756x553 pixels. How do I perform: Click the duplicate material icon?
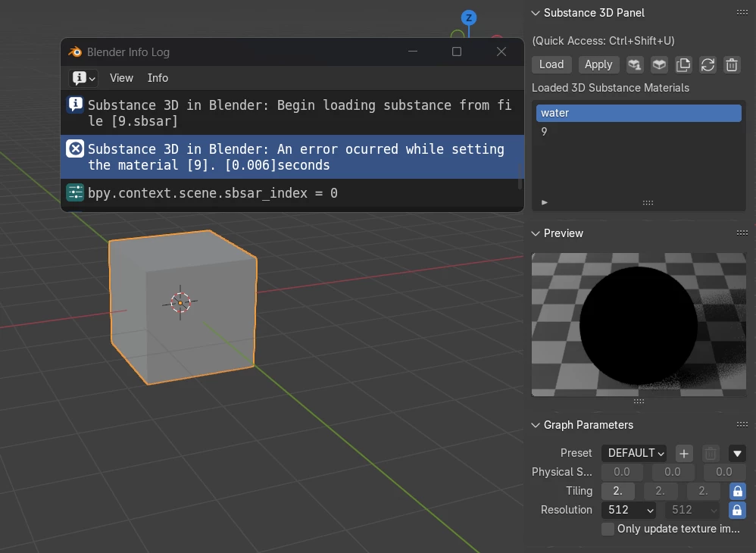tap(683, 64)
